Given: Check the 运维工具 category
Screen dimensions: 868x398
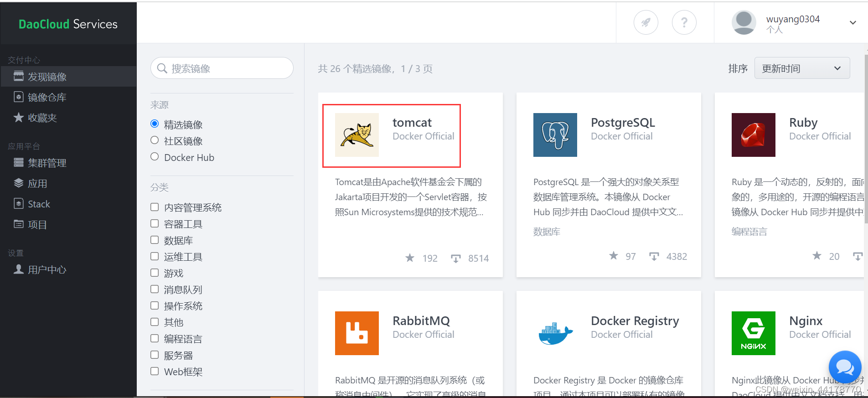Looking at the screenshot, I should click(155, 256).
